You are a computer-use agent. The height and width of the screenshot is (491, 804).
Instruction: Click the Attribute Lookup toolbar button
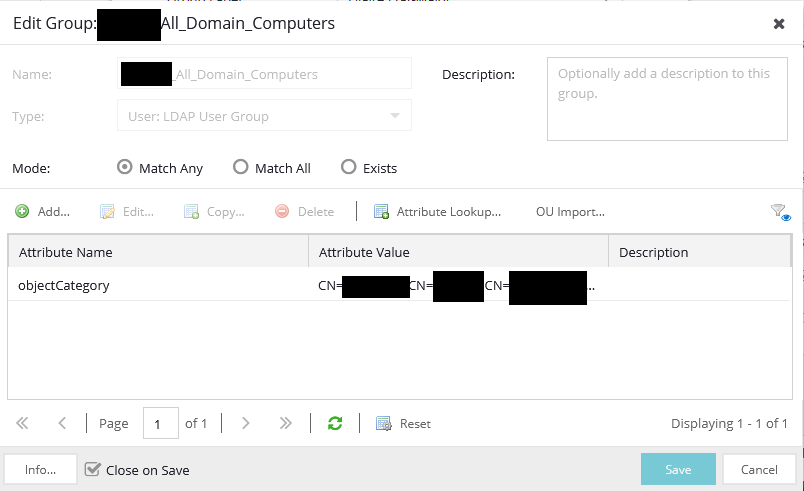tap(437, 212)
